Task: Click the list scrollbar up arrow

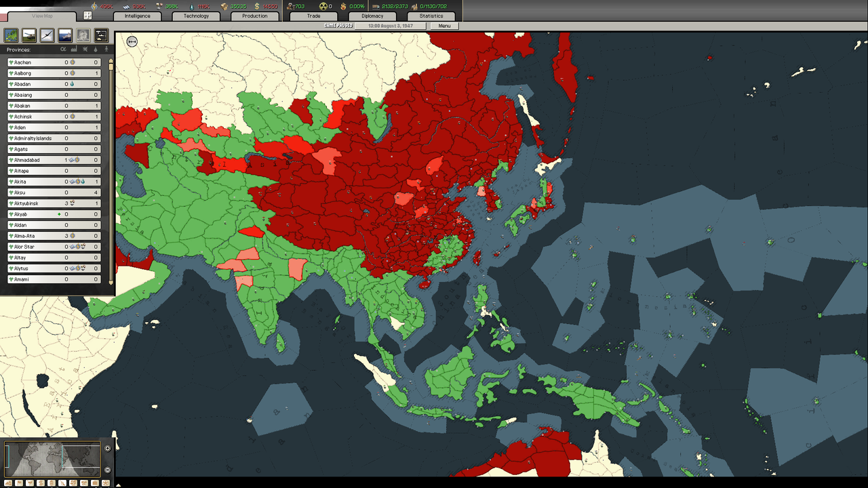Action: coord(111,60)
